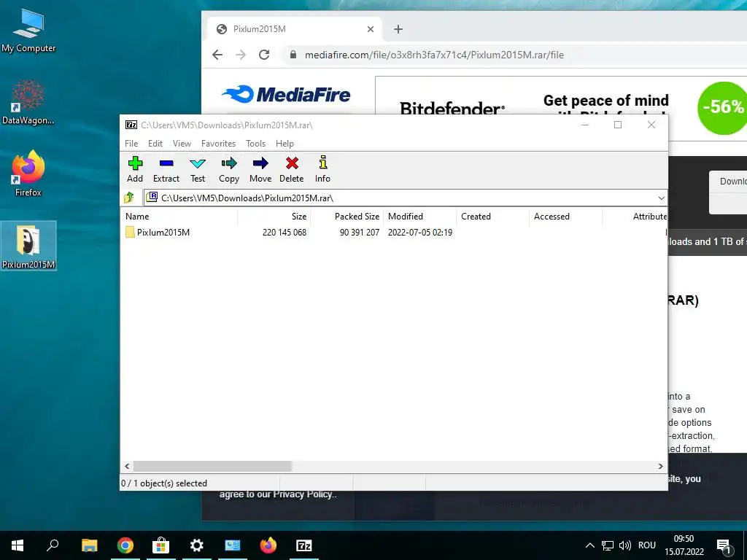Select Pixlum2015M desktop folder icon
The width and height of the screenshot is (747, 560).
pyautogui.click(x=28, y=246)
